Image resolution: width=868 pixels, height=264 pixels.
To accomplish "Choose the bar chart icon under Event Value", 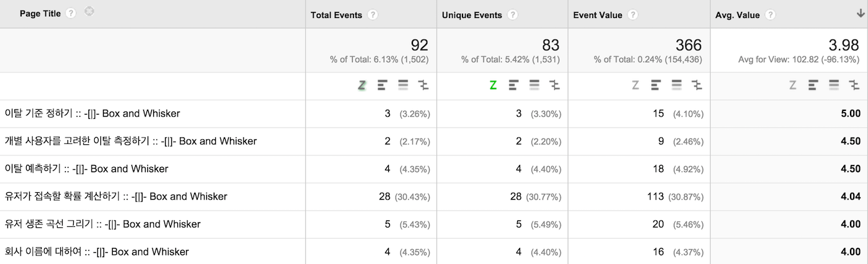I will [656, 86].
